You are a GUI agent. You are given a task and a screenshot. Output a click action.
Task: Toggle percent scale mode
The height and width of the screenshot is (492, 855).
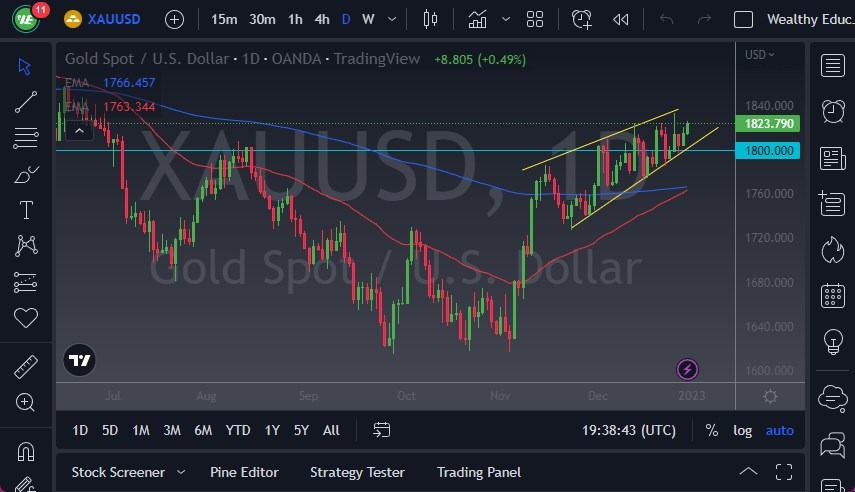711,430
